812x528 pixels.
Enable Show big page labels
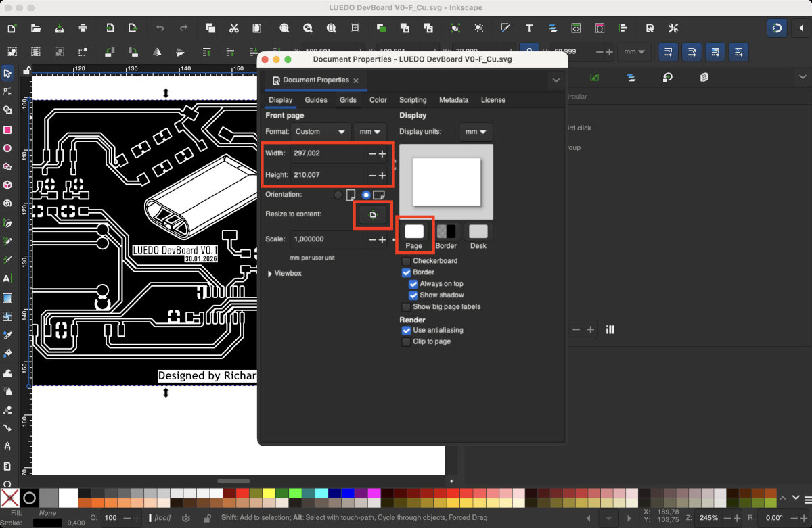(x=406, y=307)
